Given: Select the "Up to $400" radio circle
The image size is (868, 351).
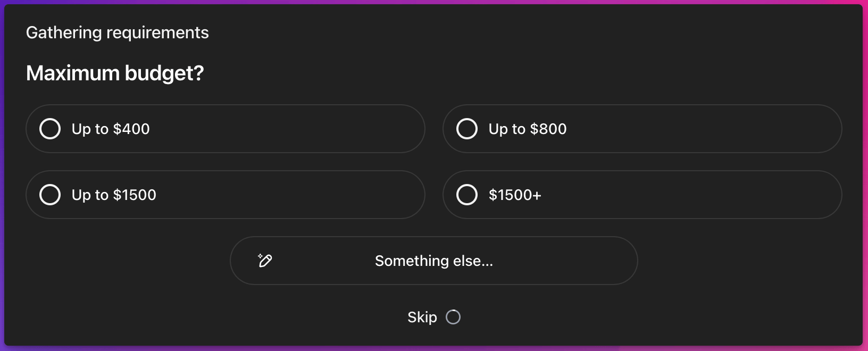Looking at the screenshot, I should (x=50, y=129).
